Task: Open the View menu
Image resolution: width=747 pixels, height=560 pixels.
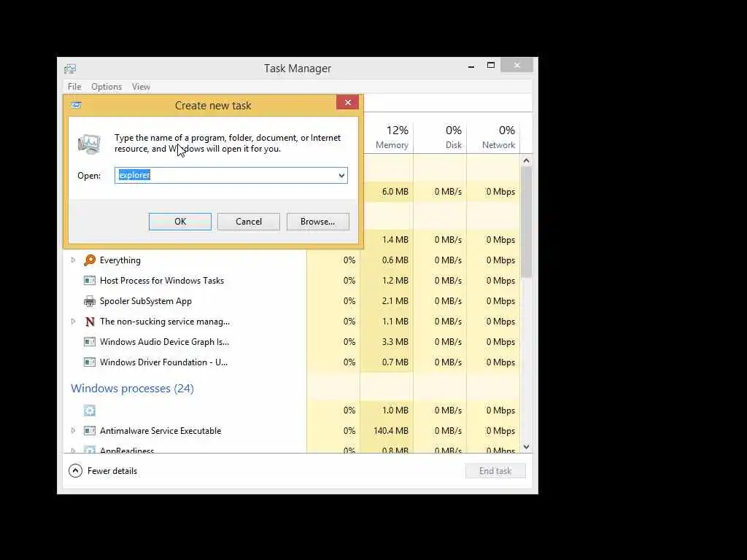Action: point(141,87)
